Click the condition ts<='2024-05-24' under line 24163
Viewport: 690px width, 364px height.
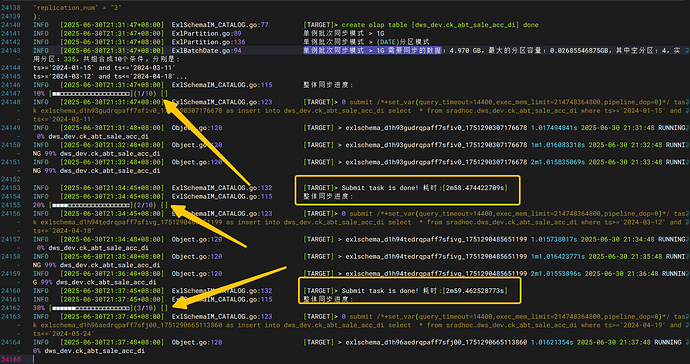[64, 334]
